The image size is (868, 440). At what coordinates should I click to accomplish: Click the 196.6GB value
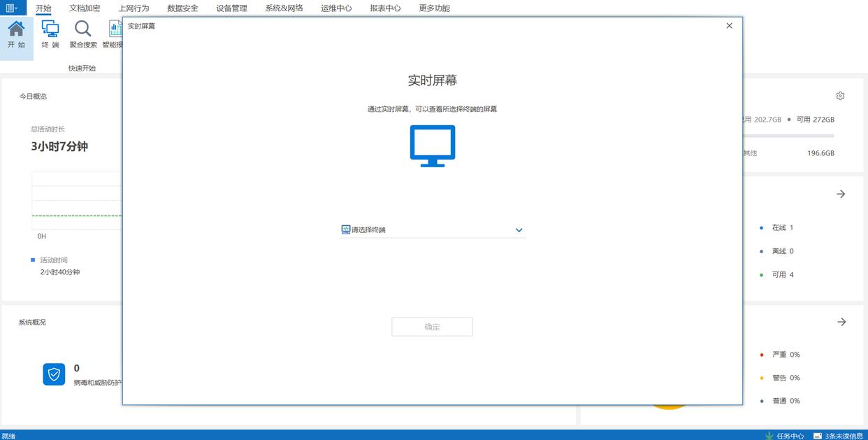820,153
